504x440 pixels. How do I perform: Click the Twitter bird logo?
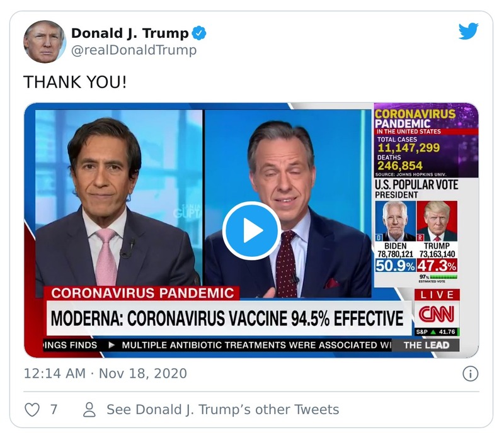[x=468, y=32]
